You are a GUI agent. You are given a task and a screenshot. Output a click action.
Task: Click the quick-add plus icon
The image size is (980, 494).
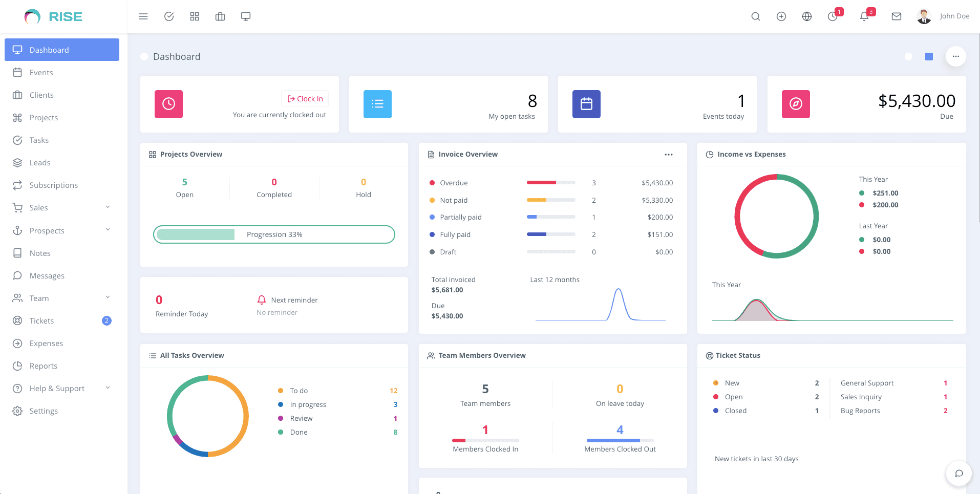[x=781, y=16]
